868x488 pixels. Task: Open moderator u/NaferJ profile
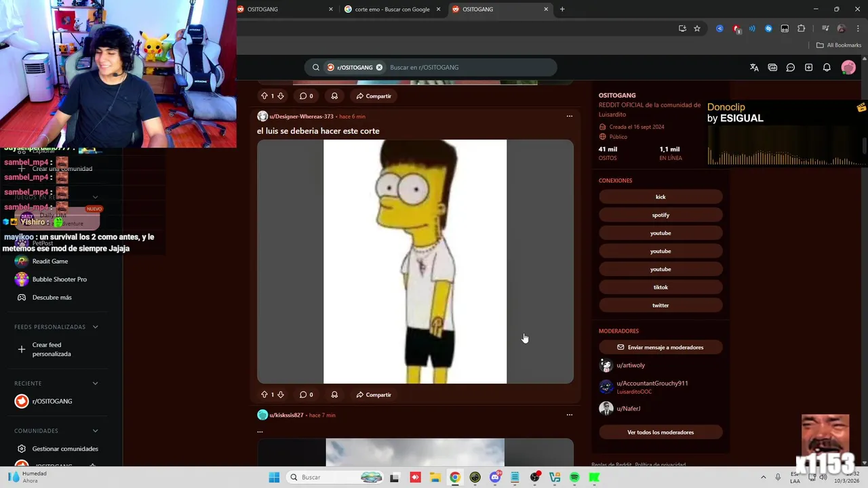click(x=628, y=409)
